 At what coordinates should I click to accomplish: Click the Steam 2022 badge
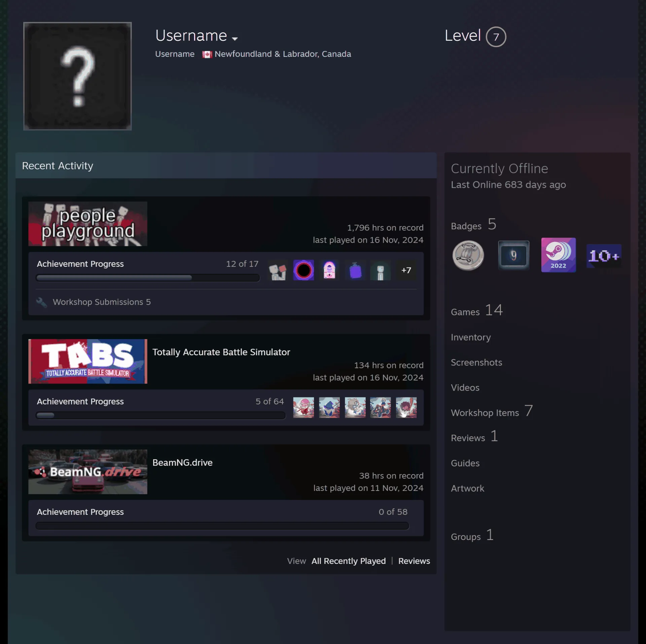point(559,255)
